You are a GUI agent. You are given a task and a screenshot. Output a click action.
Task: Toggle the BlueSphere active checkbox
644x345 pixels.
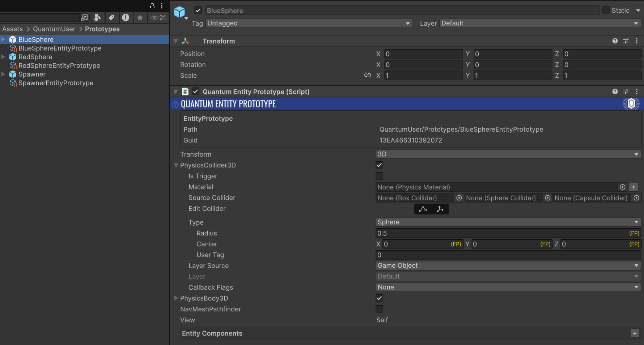click(x=198, y=10)
